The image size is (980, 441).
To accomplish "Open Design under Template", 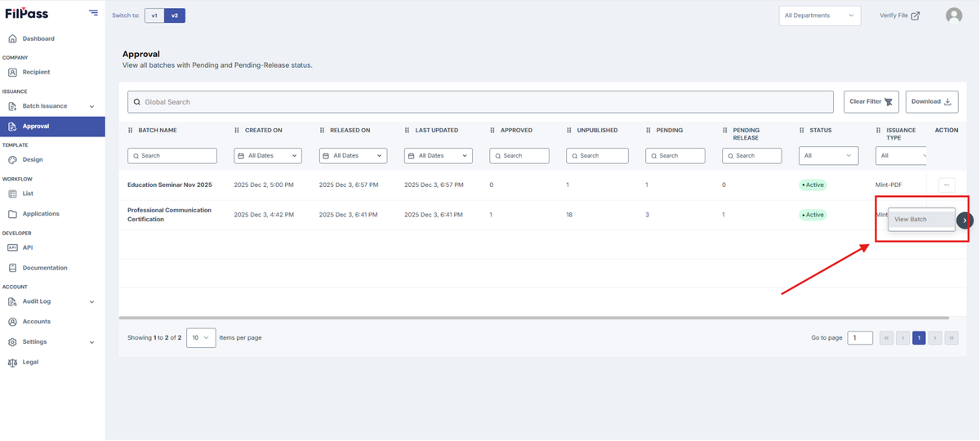I will coord(33,160).
